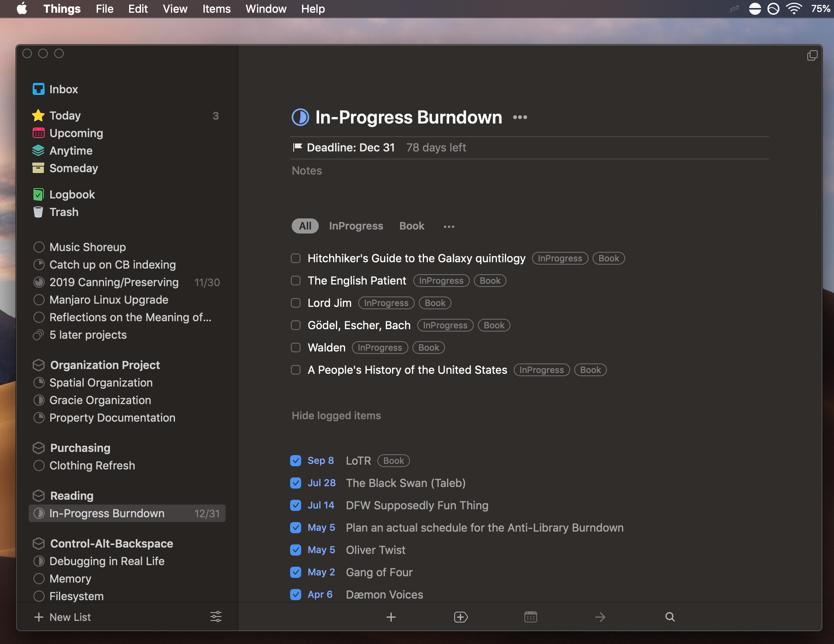Viewport: 834px width, 644px height.
Task: Click the Notes field
Action: coord(530,171)
